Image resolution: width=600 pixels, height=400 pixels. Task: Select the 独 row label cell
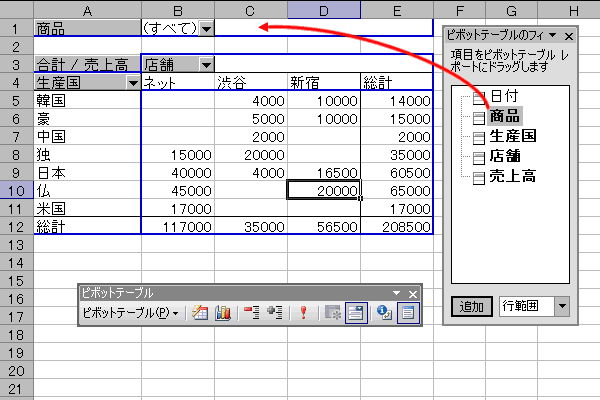click(x=88, y=154)
